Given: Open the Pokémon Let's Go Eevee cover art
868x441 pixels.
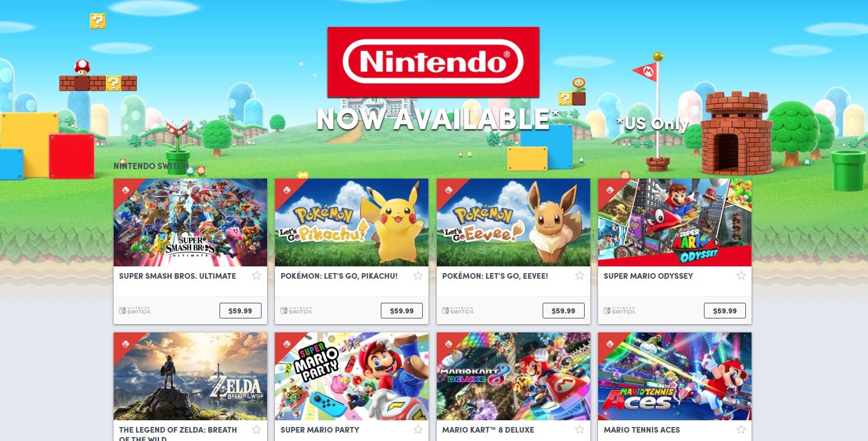Looking at the screenshot, I should 514,222.
